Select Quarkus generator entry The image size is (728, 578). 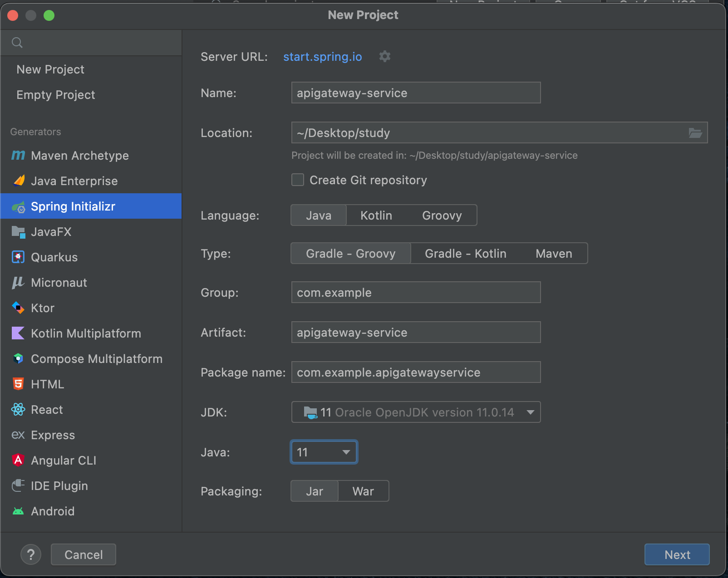91,257
